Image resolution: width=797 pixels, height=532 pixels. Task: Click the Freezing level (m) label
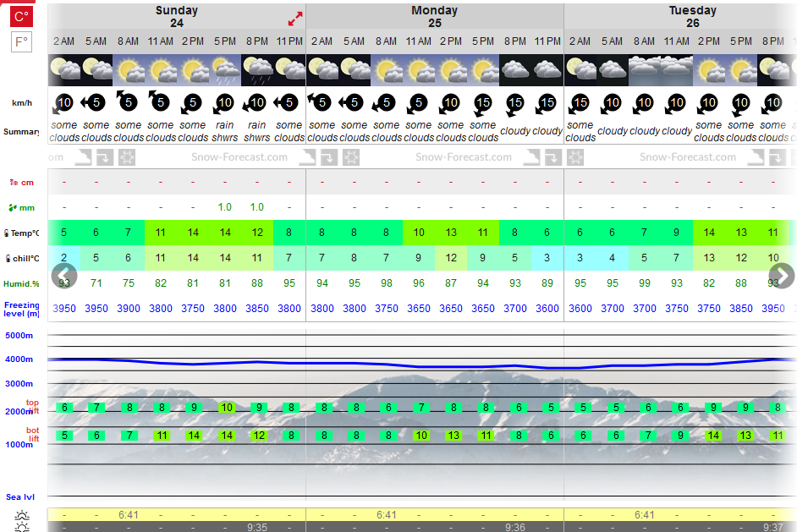pos(21,309)
